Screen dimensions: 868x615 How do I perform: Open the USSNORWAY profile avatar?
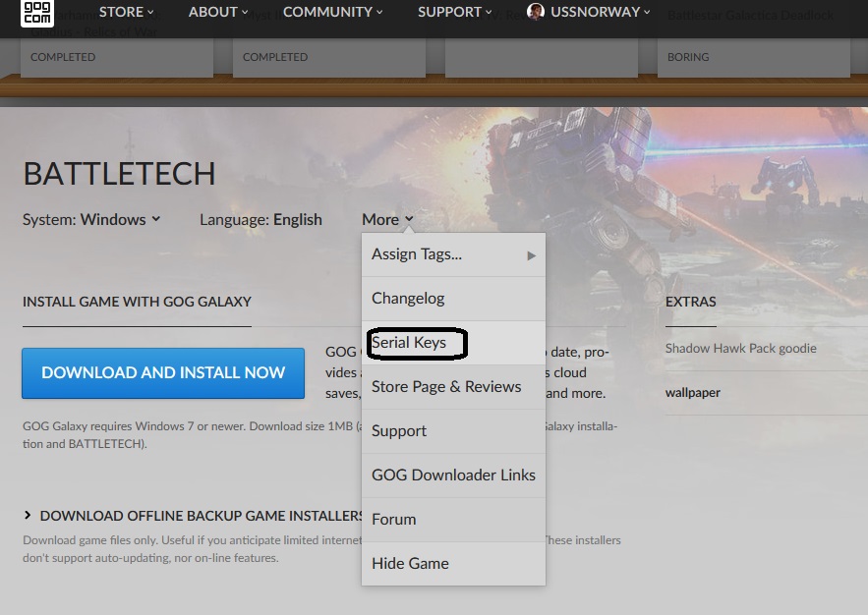point(536,12)
